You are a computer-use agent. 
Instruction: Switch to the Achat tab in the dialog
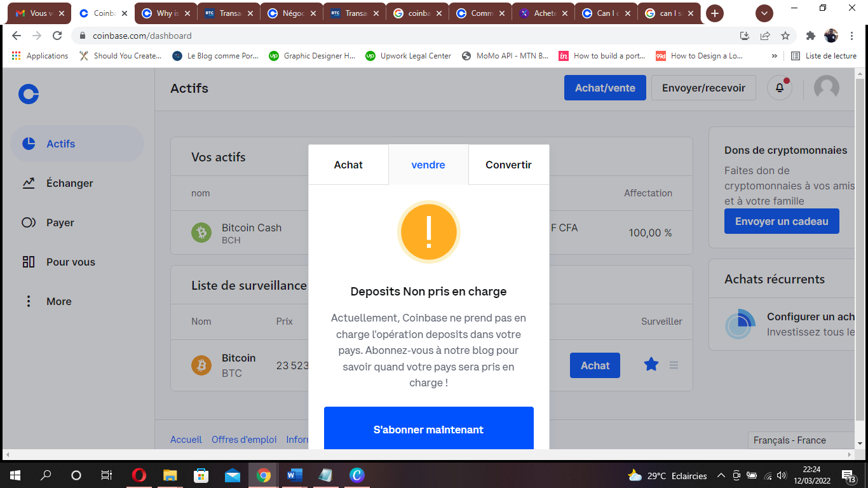[348, 165]
